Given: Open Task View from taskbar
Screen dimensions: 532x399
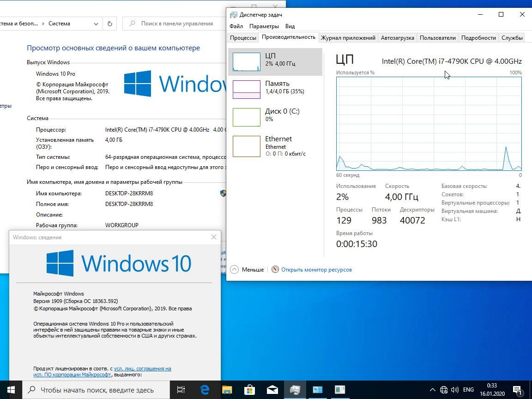Looking at the screenshot, I should click(x=181, y=390).
